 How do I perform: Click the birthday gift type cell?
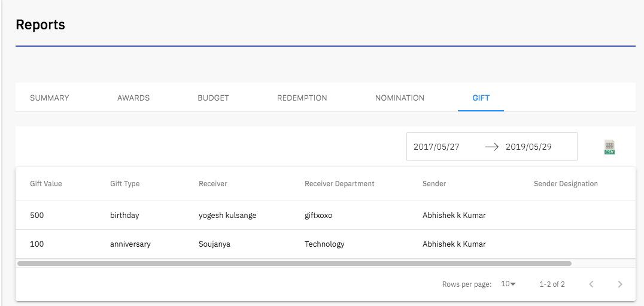click(124, 215)
